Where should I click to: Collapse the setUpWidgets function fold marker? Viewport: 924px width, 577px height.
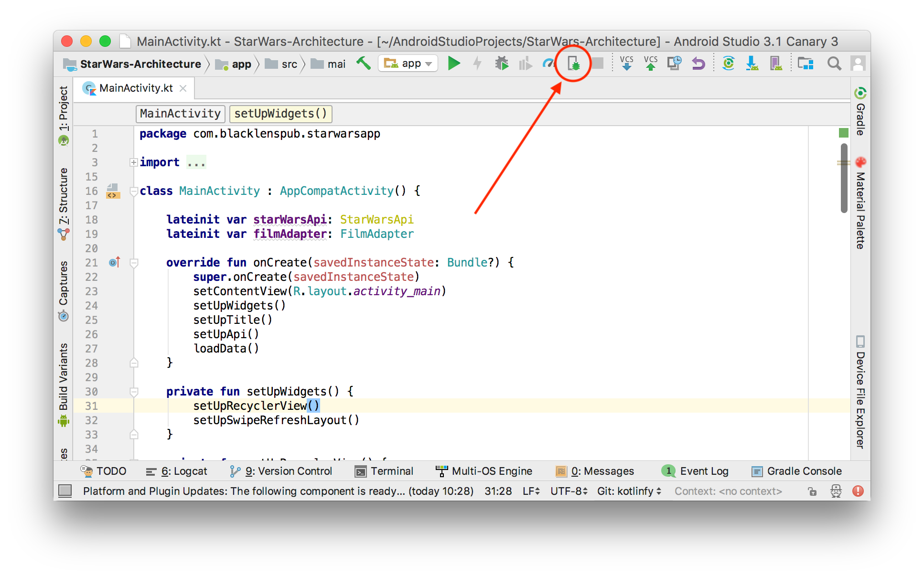coord(134,392)
